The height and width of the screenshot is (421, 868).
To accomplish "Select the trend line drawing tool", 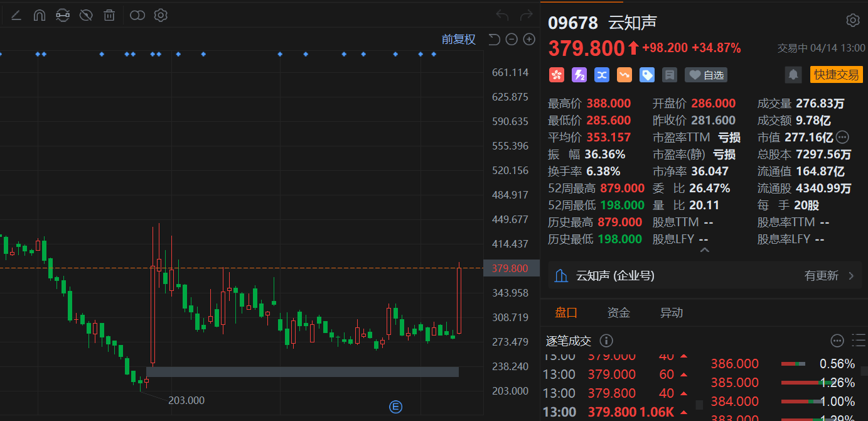I will 16,15.
